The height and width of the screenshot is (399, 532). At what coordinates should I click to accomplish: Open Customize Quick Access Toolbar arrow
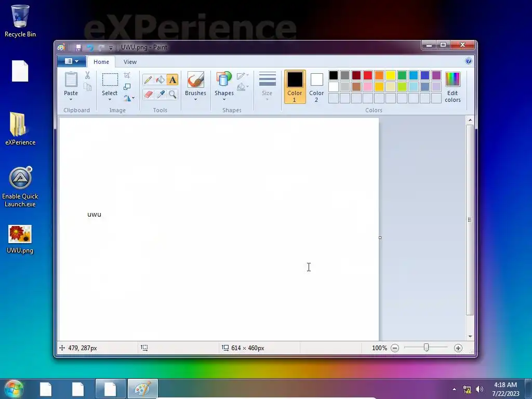pyautogui.click(x=111, y=48)
